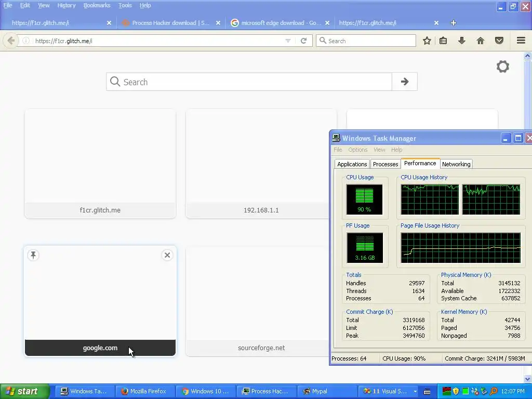532x399 pixels.
Task: Click the new tab page Search field
Action: [249, 82]
